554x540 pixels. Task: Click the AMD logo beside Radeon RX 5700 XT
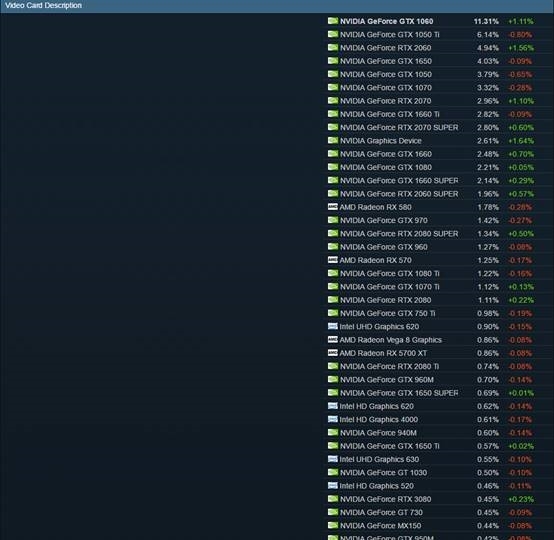332,353
